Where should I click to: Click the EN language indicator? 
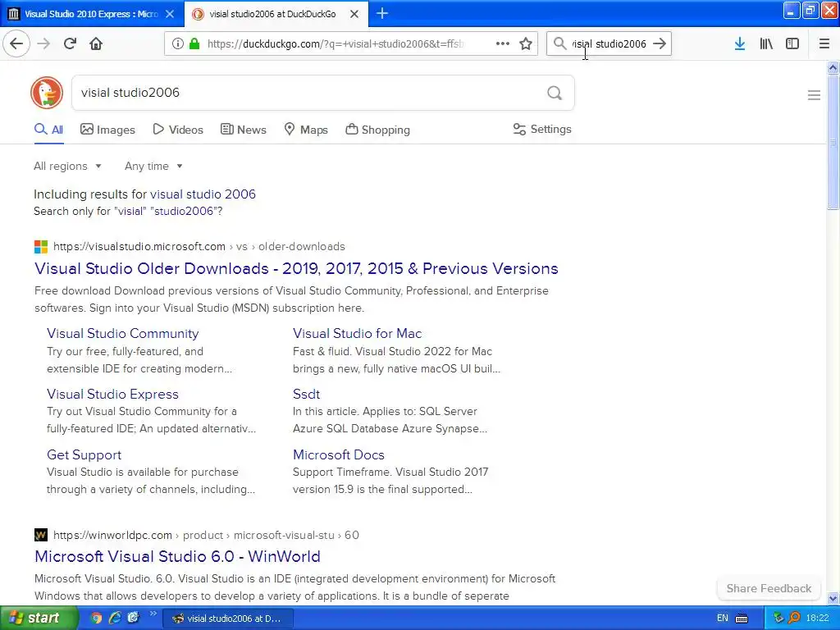tap(722, 619)
